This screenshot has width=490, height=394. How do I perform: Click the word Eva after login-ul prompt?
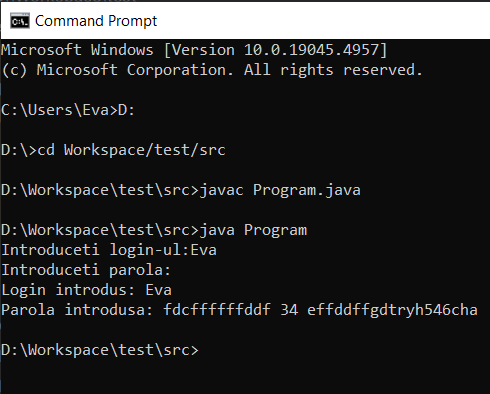click(x=204, y=250)
